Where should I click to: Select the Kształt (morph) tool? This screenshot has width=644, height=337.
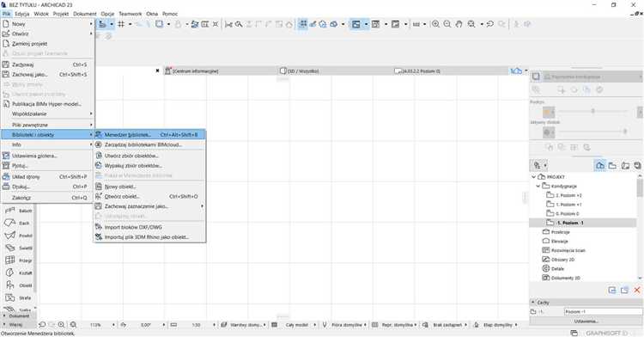19,273
